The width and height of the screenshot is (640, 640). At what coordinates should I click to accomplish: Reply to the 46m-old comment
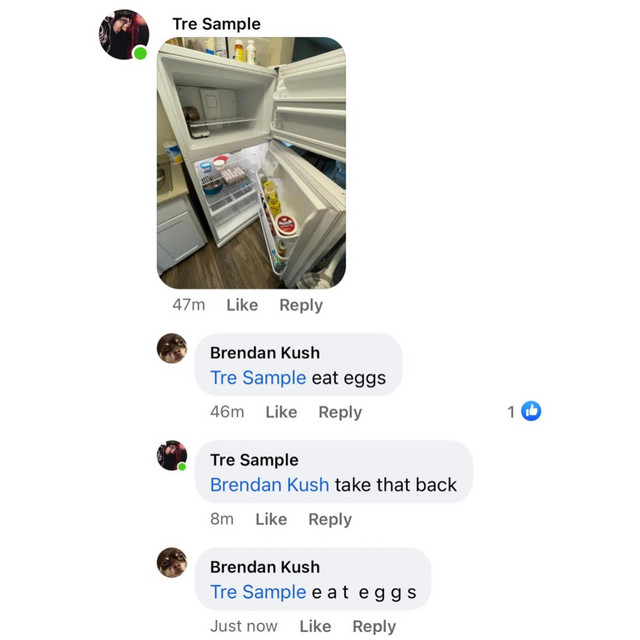click(x=340, y=412)
